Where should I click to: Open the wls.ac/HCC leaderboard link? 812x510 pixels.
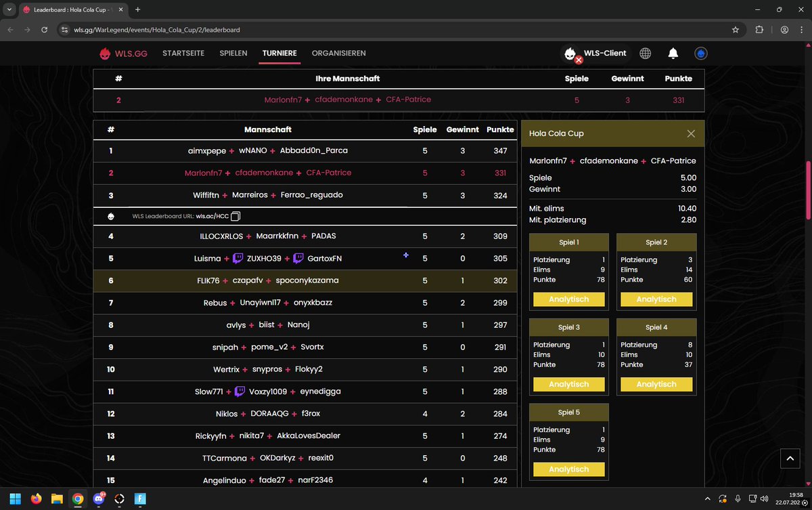coord(212,217)
